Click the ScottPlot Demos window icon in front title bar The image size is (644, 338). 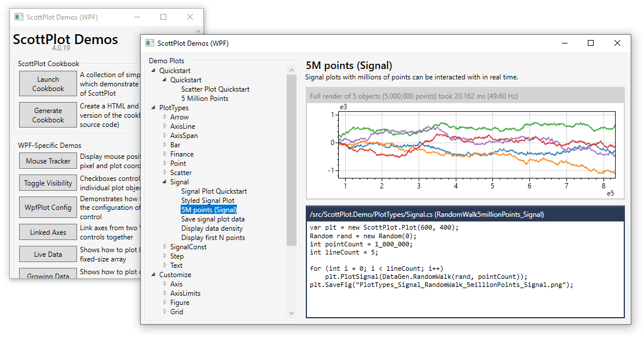(150, 43)
